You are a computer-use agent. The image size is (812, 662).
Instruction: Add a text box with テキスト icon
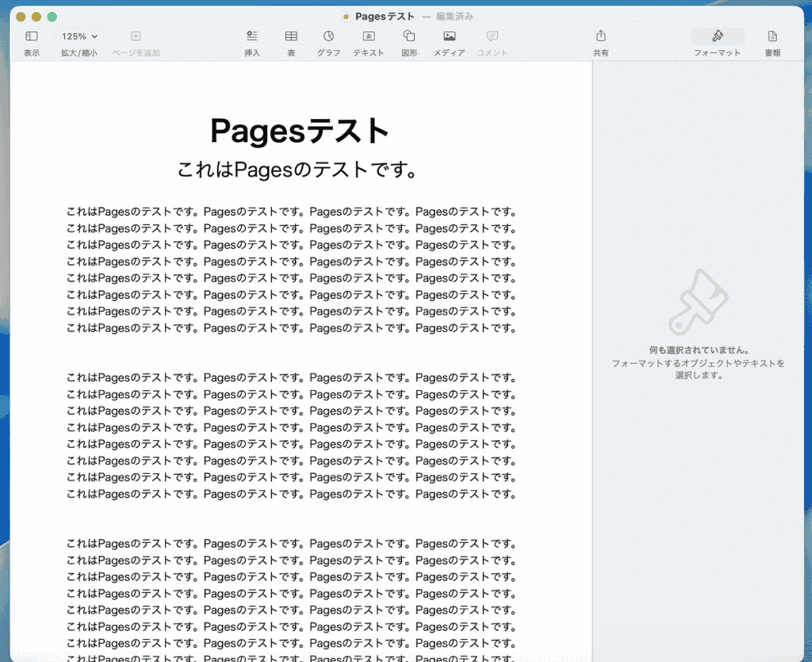[369, 36]
